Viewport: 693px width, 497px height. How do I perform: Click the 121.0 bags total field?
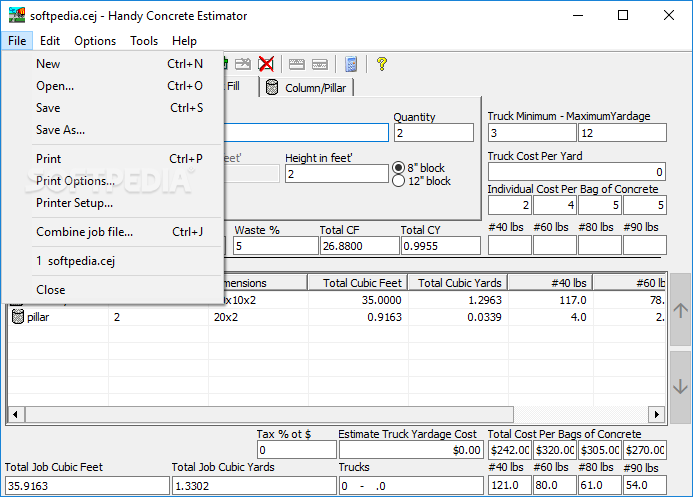pos(510,485)
